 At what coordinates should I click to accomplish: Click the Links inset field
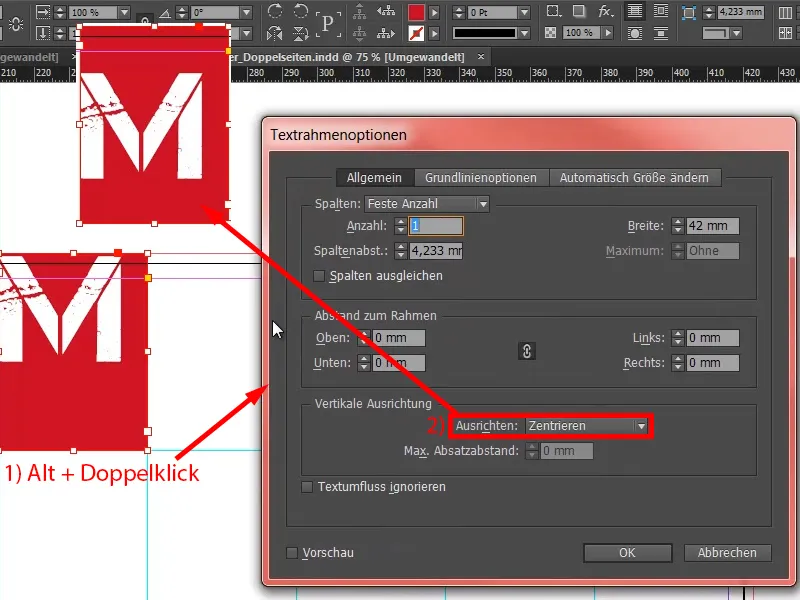coord(712,338)
